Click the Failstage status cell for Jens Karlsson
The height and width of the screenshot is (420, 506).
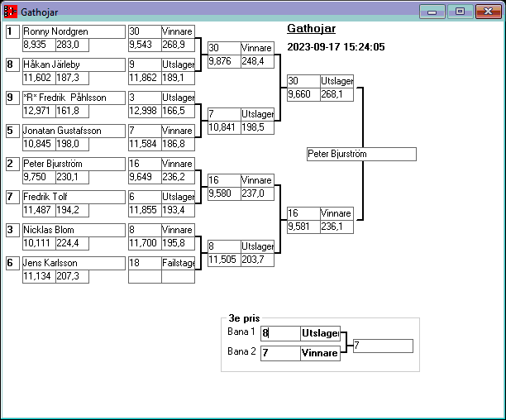point(178,263)
